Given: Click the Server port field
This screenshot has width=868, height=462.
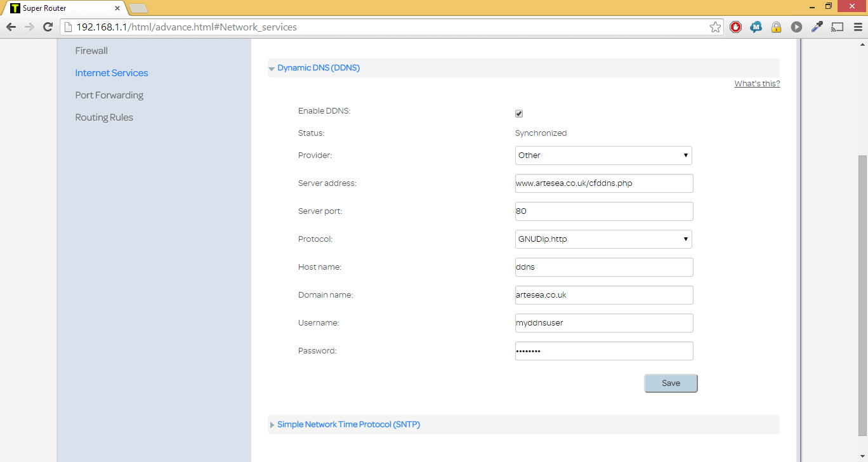Looking at the screenshot, I should pos(604,211).
